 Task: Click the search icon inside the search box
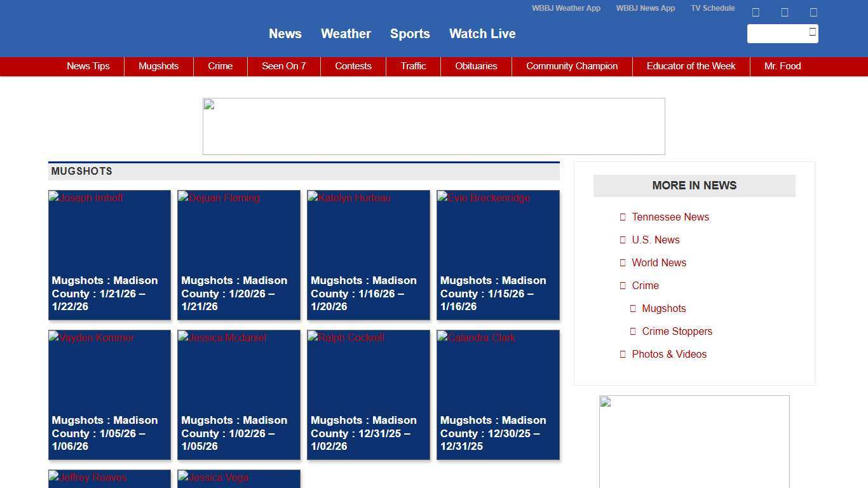tap(812, 32)
